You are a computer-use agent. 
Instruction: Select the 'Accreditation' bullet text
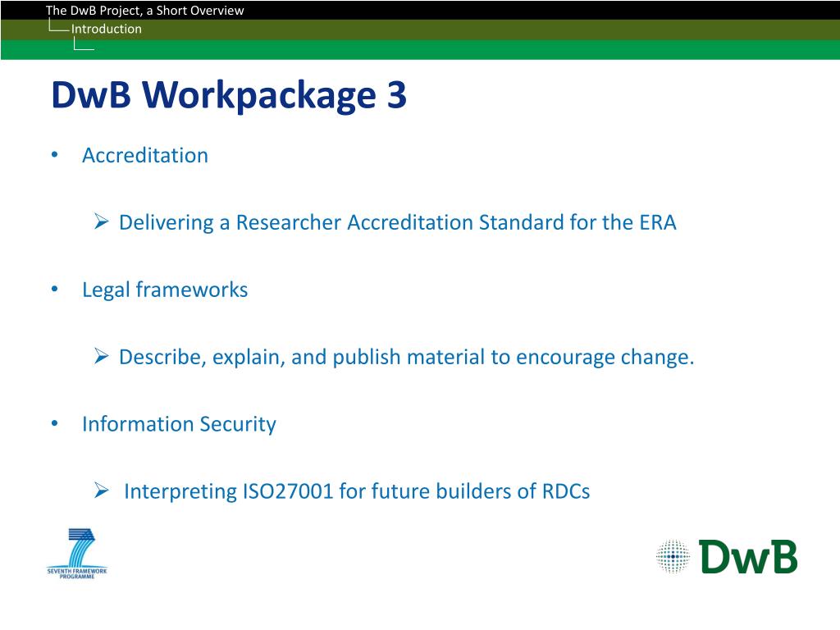tap(145, 155)
